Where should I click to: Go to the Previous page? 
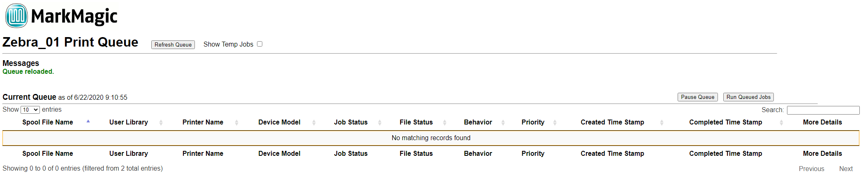pos(812,169)
